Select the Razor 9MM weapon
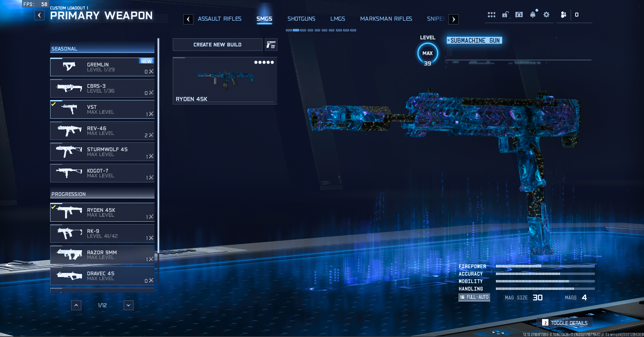Image resolution: width=644 pixels, height=337 pixels. pos(102,255)
